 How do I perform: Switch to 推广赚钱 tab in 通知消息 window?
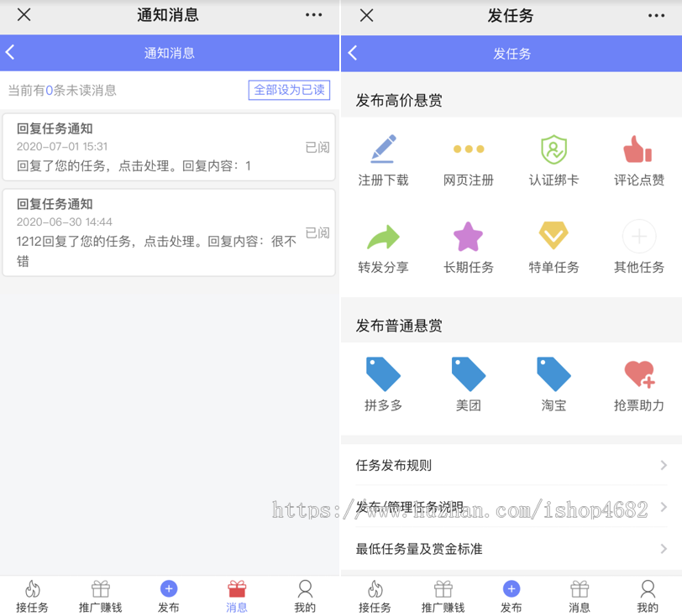tap(100, 596)
